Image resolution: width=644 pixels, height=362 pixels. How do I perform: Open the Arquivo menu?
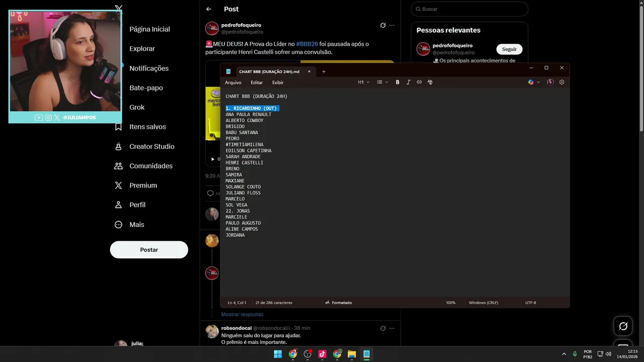tap(233, 82)
